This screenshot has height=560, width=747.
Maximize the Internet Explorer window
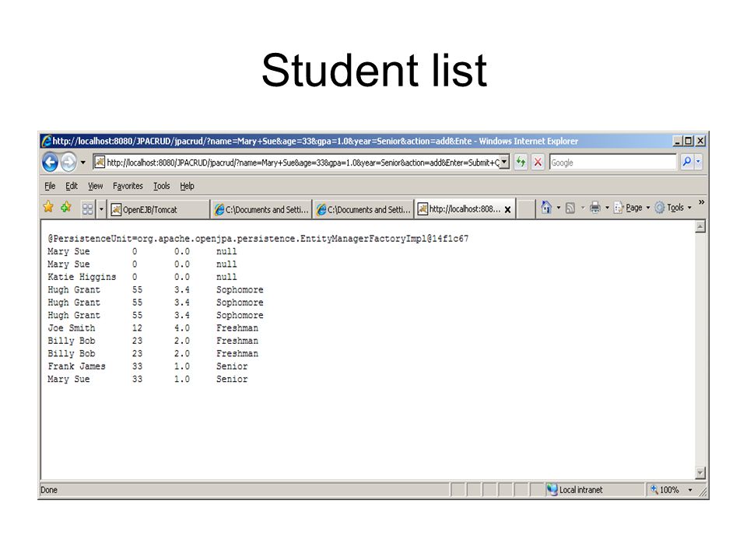coord(689,141)
